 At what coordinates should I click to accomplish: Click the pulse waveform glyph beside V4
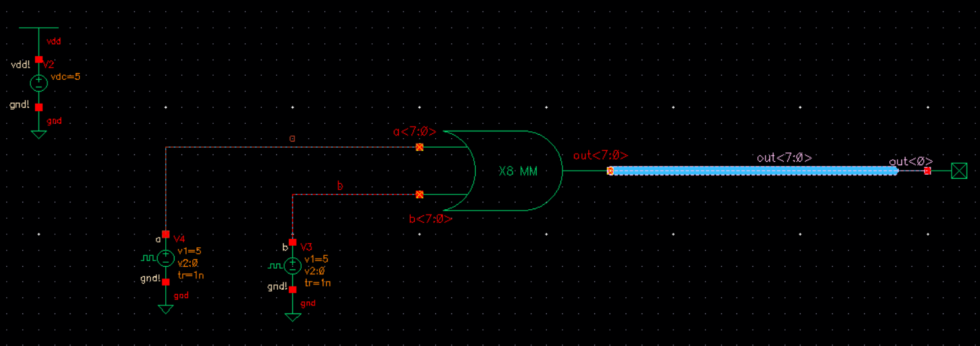148,258
